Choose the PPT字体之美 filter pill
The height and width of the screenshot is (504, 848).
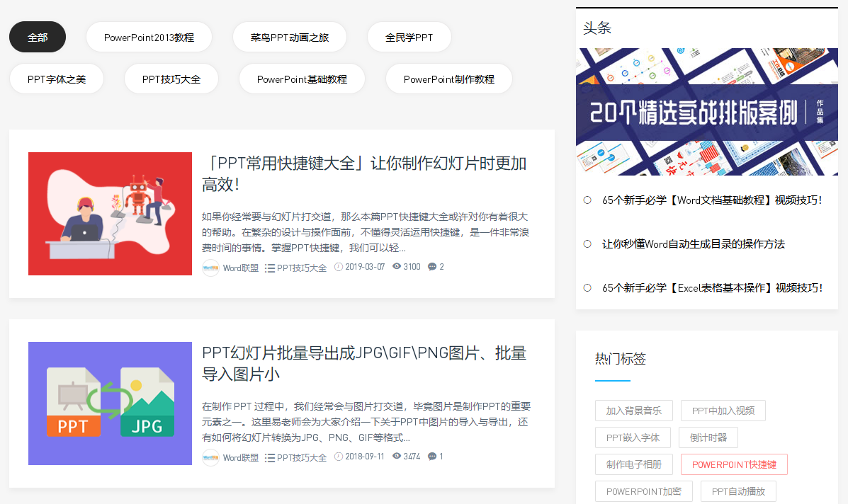(56, 79)
